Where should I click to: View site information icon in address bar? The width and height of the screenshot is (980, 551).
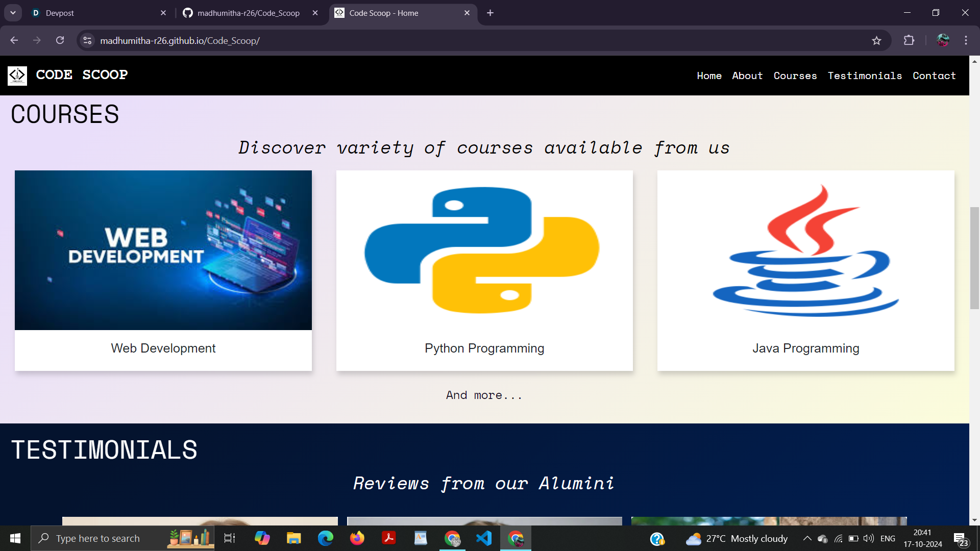point(88,41)
